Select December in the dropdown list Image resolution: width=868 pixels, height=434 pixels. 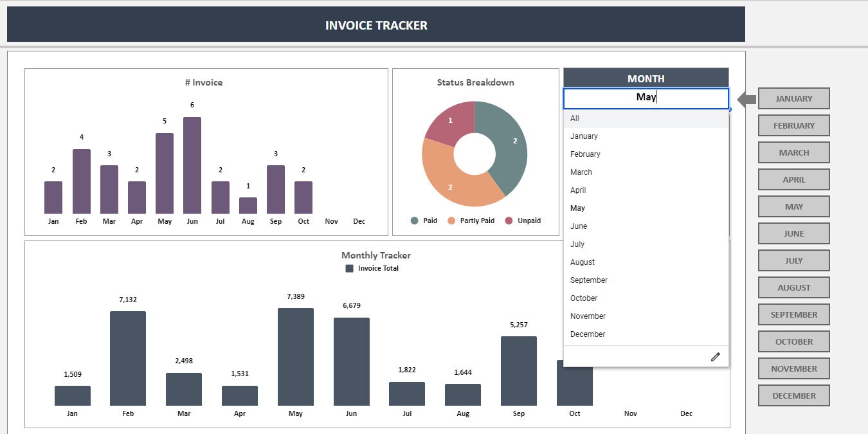[x=646, y=334]
